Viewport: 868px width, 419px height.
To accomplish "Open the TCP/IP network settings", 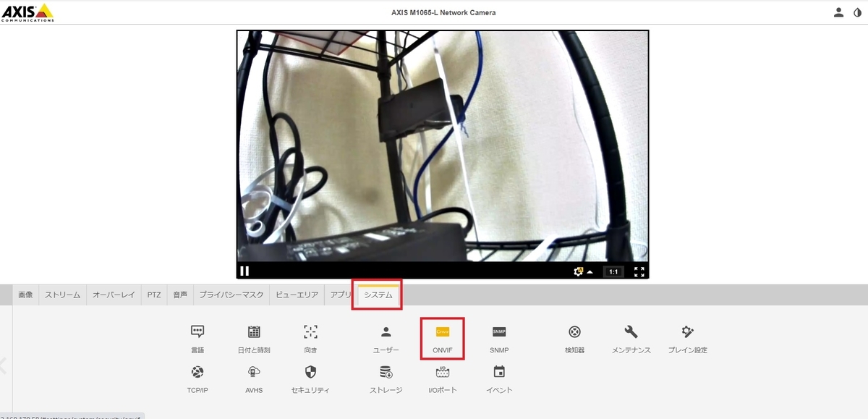I will (197, 378).
